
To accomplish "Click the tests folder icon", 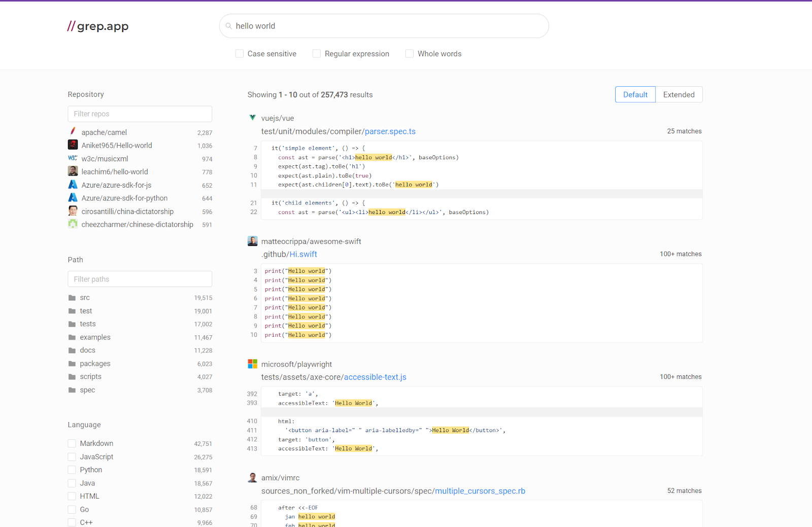I will [x=72, y=324].
